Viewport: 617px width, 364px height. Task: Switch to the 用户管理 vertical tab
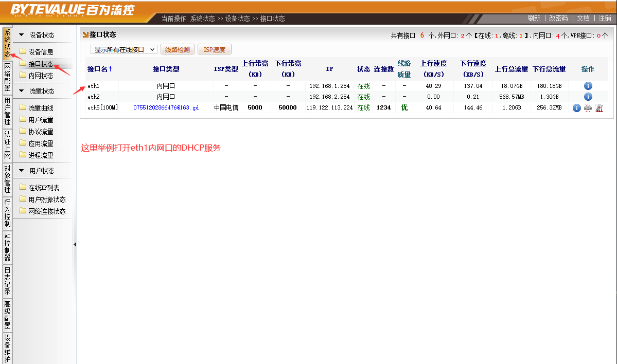[x=7, y=112]
